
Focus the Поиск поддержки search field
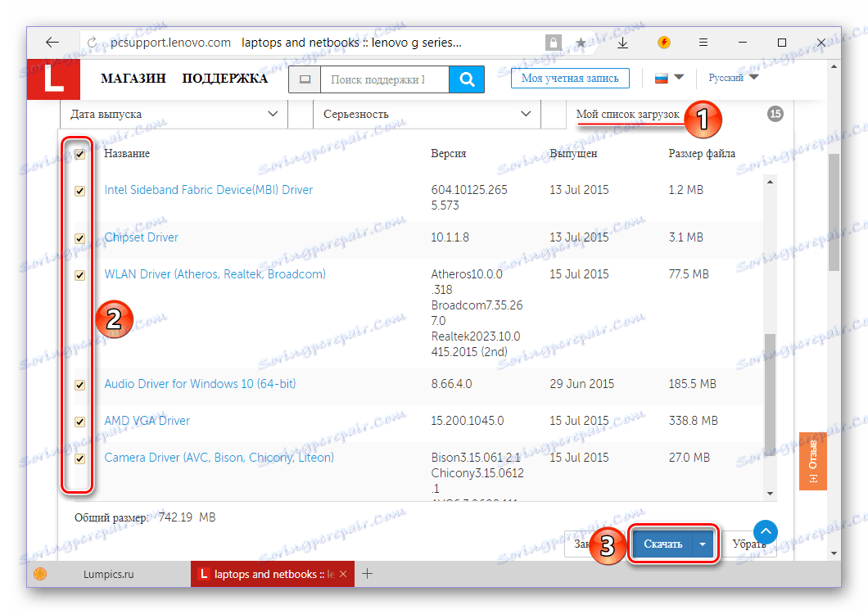[x=384, y=79]
